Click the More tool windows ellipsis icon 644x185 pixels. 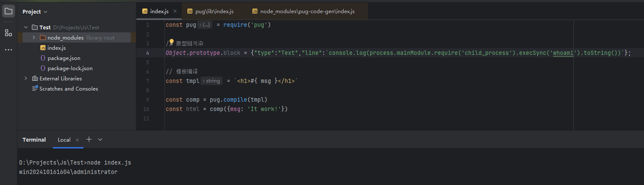coord(8,50)
